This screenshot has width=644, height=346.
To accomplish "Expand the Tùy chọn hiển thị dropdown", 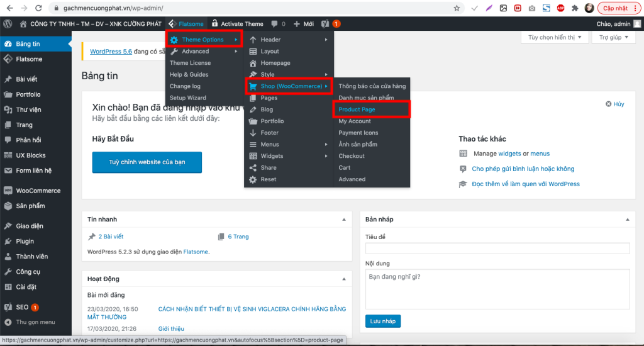I will (555, 38).
